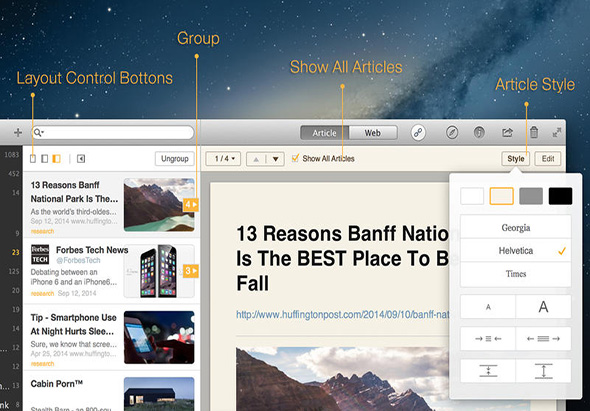
Task: Expand the Forbes group with badge 3
Action: click(191, 271)
